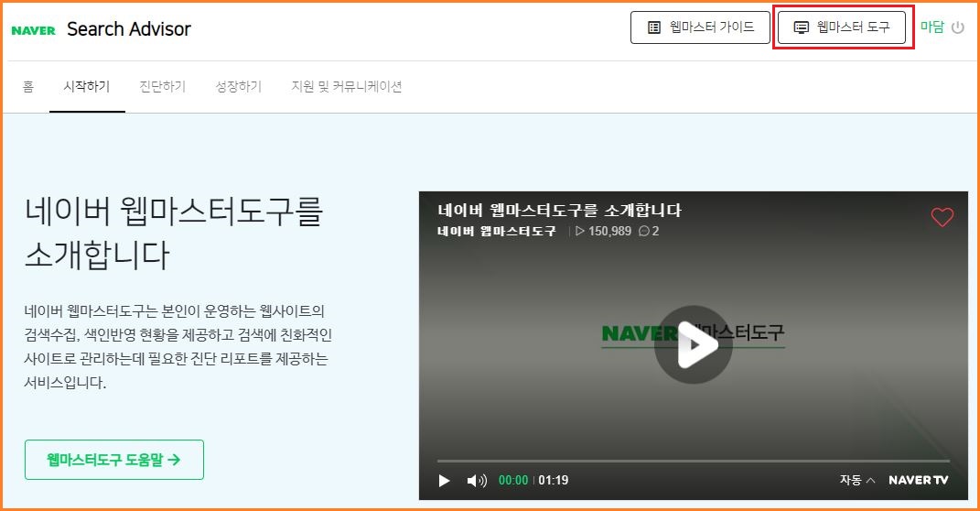The height and width of the screenshot is (511, 980).
Task: Click channel name under the video title
Action: [x=497, y=231]
